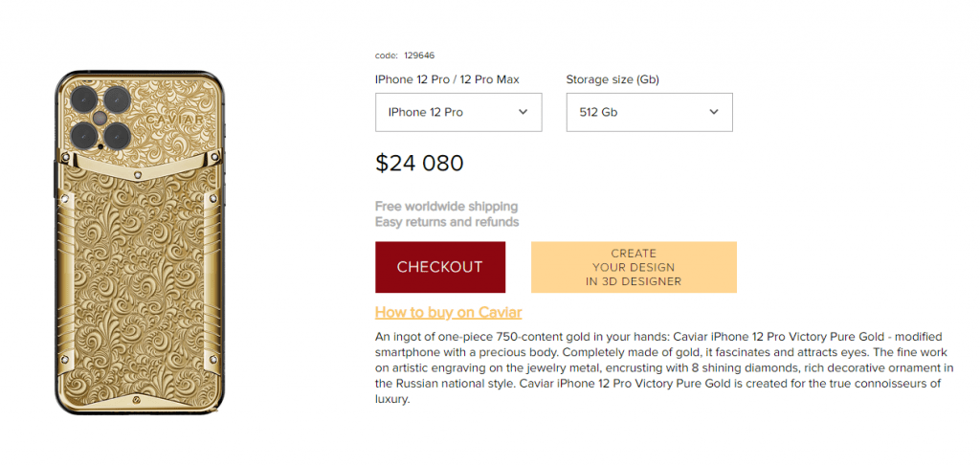Click the Free worldwide shipping text

[446, 206]
